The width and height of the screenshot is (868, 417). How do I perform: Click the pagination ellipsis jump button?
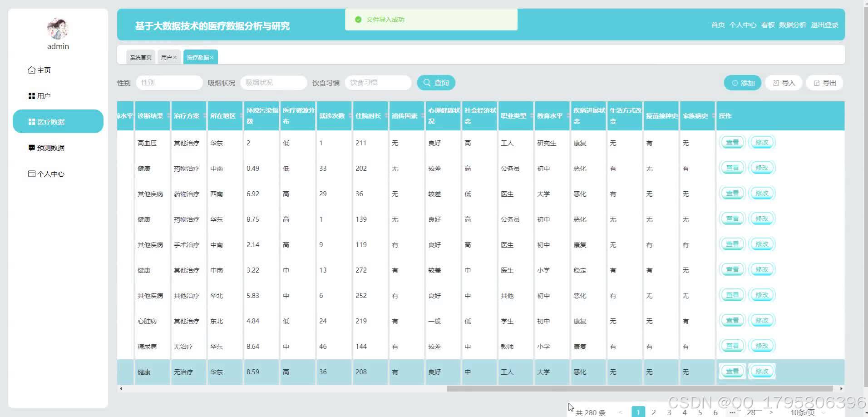[x=732, y=412]
